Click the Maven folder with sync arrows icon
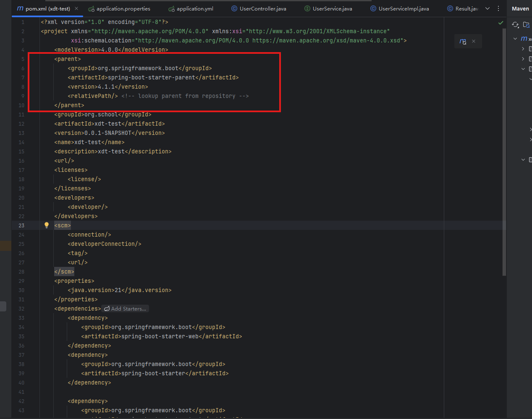Screen dimensions: 532x419 526,25
